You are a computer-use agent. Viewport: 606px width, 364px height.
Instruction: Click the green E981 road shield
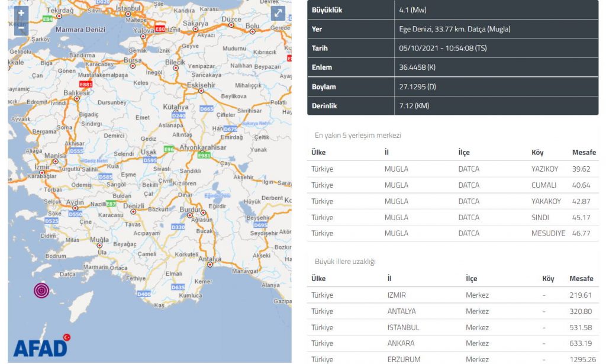[x=204, y=155]
